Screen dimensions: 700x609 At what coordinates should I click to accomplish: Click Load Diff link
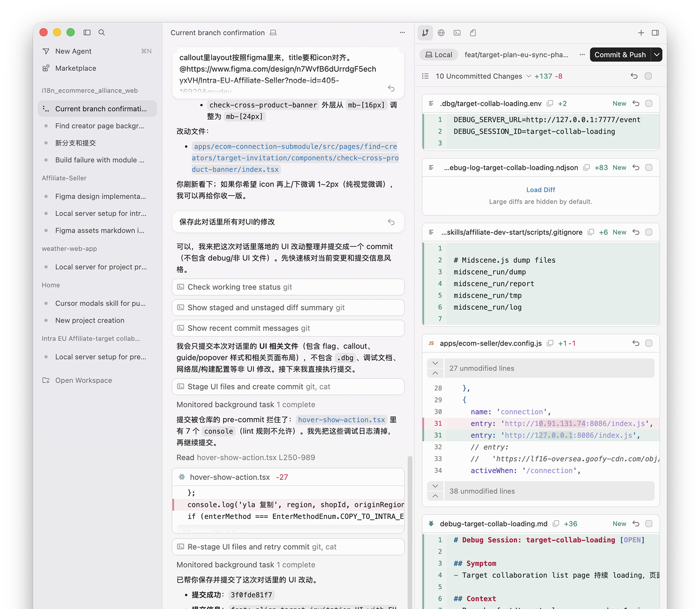[541, 190]
